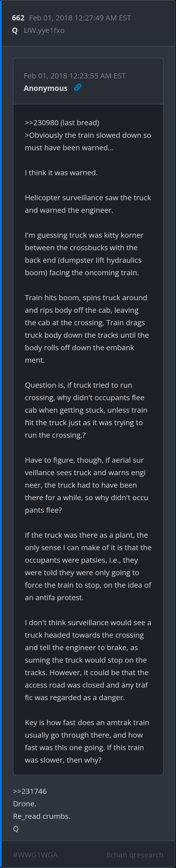The image size is (176, 868).
Task: Open the 8chan qresearch board label
Action: pyautogui.click(x=135, y=855)
